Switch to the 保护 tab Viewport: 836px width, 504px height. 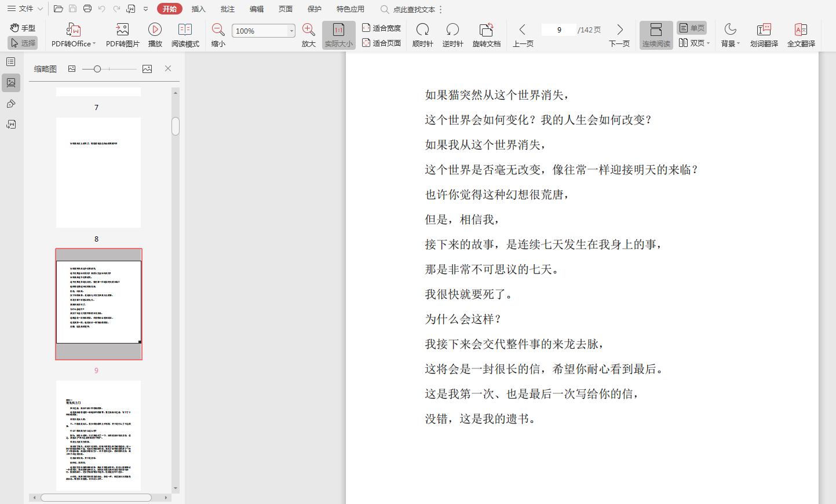[x=315, y=9]
